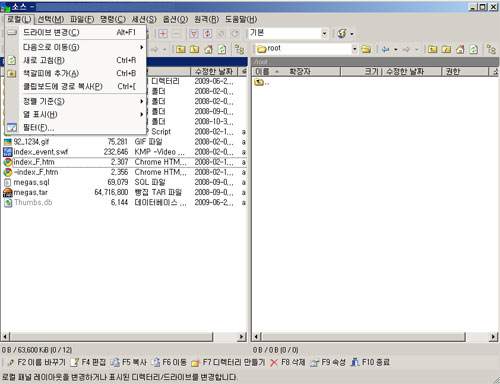Click F7 디렉터리 만들기 button
The height and width of the screenshot is (384, 500).
click(x=228, y=362)
